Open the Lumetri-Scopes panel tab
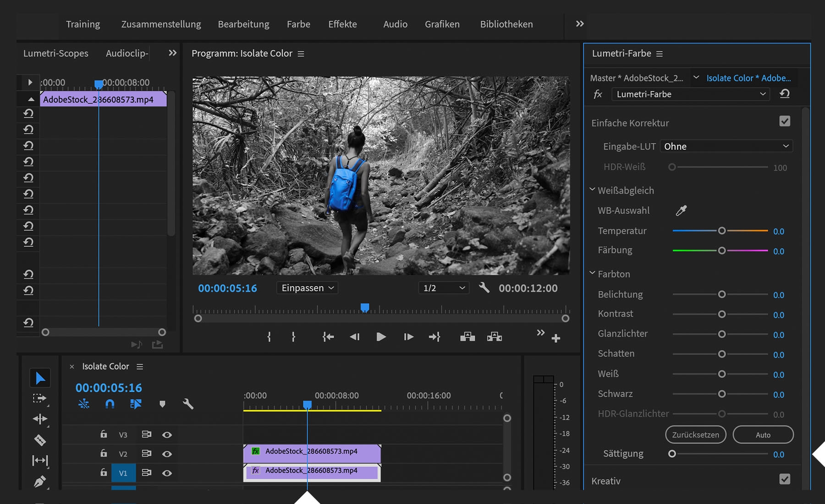Viewport: 825px width, 504px height. pyautogui.click(x=55, y=53)
